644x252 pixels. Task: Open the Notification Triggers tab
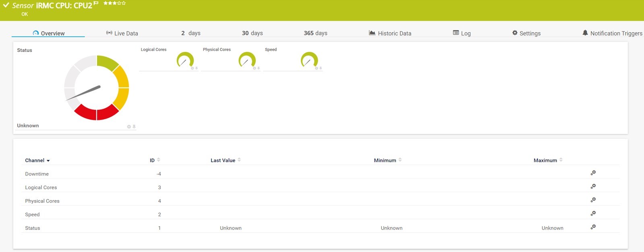pyautogui.click(x=612, y=33)
